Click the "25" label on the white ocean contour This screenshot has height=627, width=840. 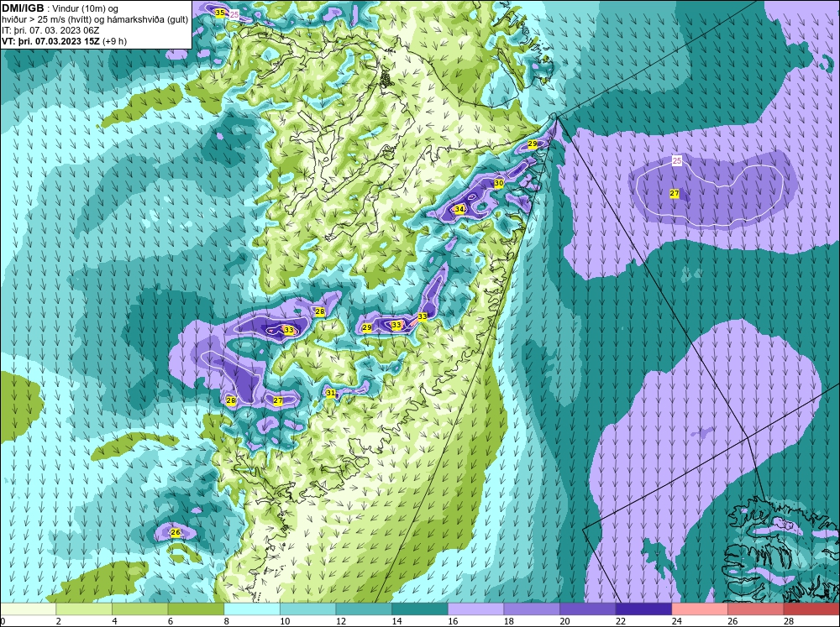(677, 160)
